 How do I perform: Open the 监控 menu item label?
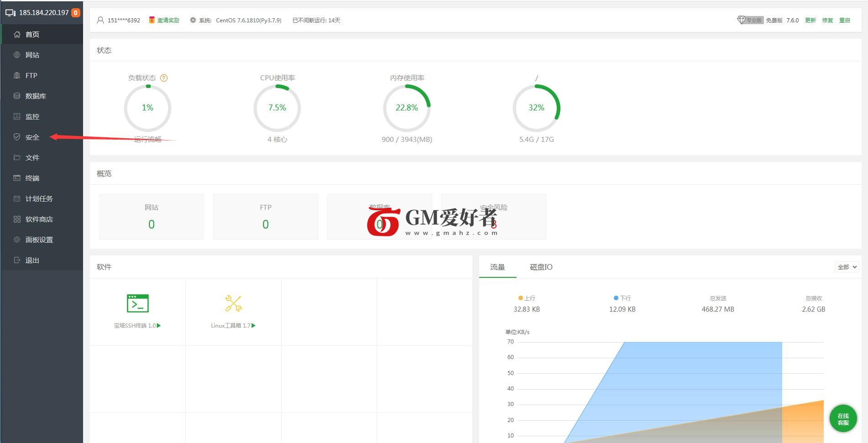32,116
